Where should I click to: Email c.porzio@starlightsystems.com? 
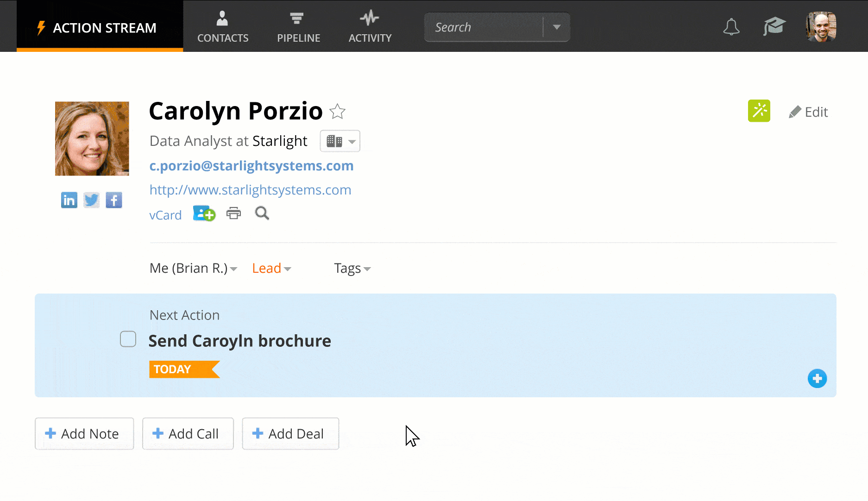point(252,166)
